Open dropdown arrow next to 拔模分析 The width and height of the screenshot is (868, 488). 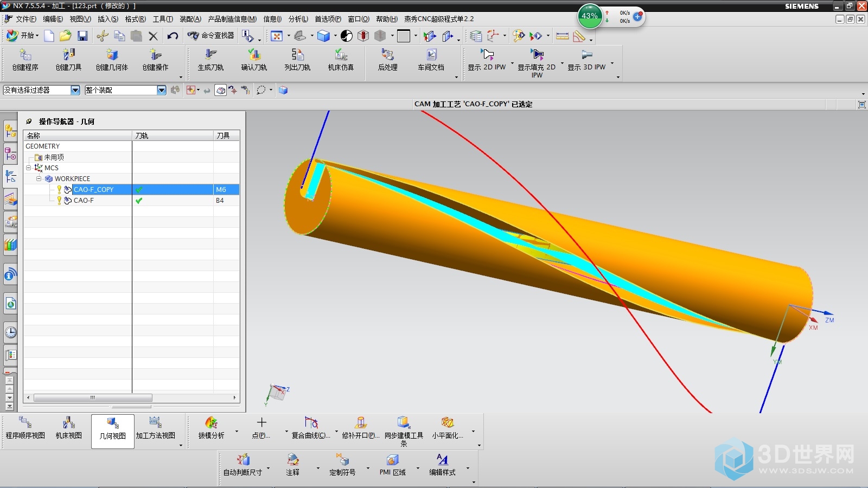(237, 431)
